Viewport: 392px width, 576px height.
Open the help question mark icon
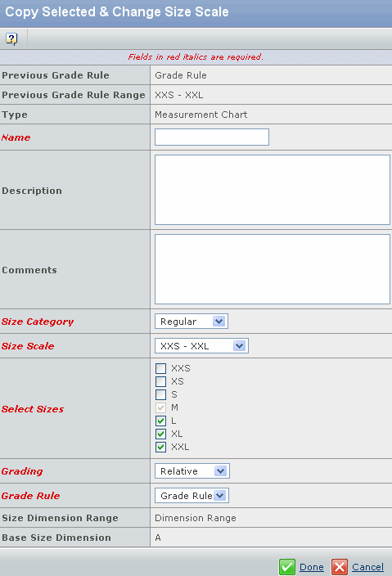(x=11, y=39)
